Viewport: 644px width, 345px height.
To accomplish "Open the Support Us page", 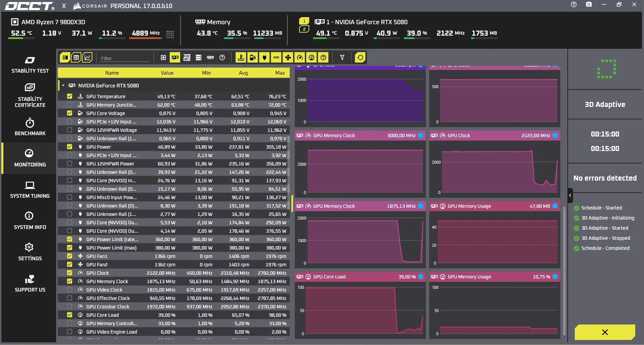I will [30, 283].
